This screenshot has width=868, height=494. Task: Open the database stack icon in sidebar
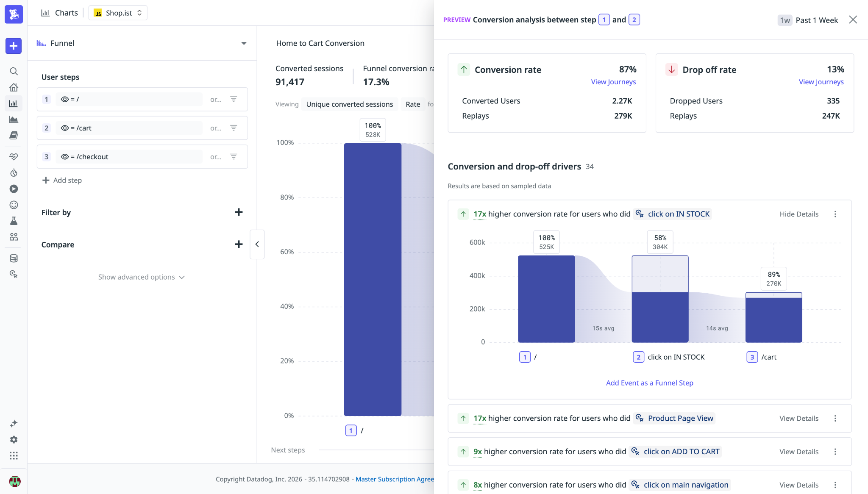tap(14, 258)
